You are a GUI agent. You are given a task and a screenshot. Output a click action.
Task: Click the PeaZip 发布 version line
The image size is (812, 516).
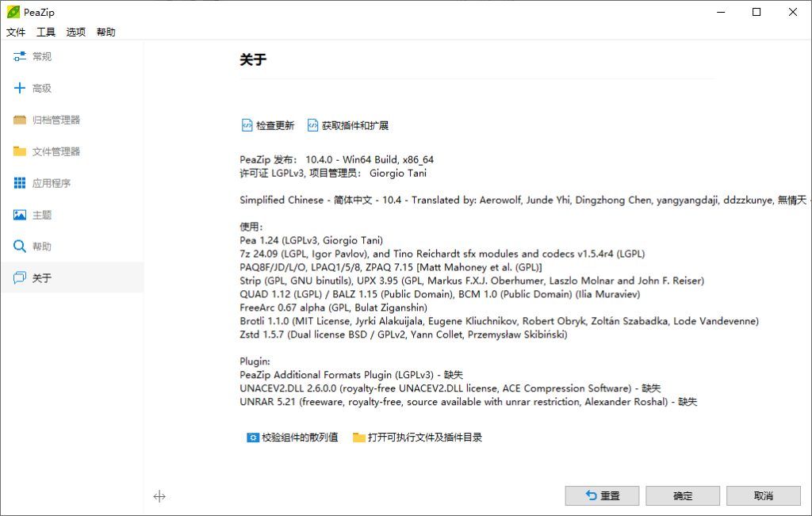[x=336, y=159]
